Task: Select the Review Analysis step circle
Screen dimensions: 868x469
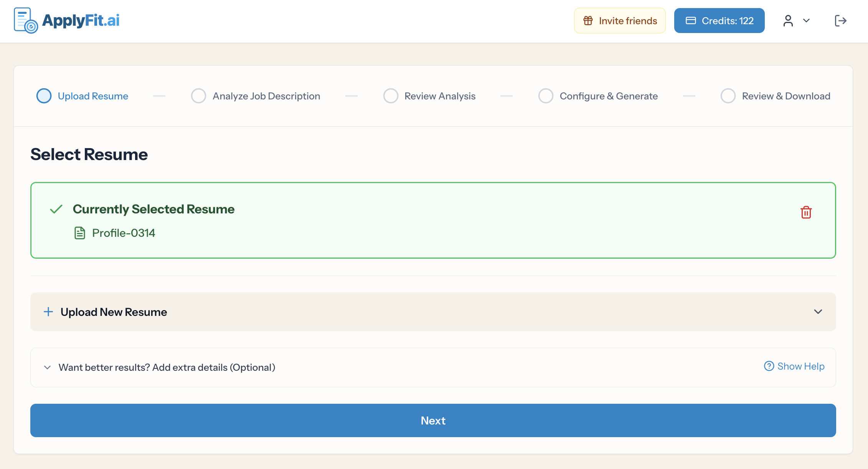Action: click(391, 96)
